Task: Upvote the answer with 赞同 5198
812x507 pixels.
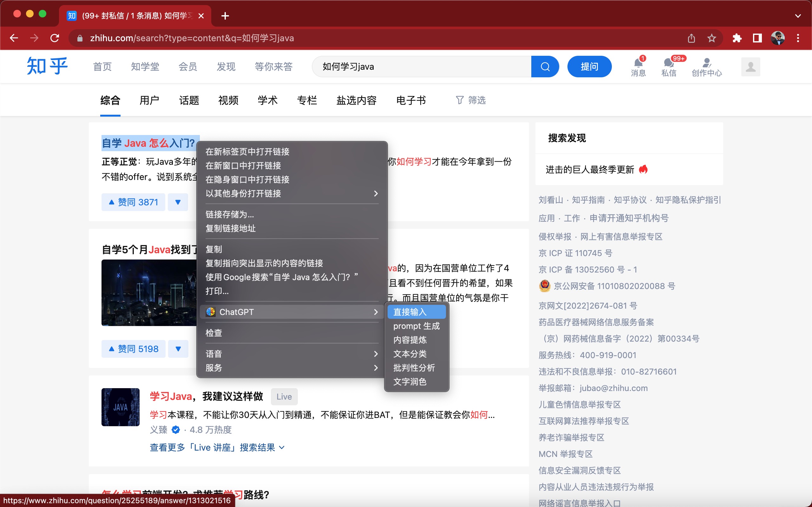Action: tap(133, 349)
